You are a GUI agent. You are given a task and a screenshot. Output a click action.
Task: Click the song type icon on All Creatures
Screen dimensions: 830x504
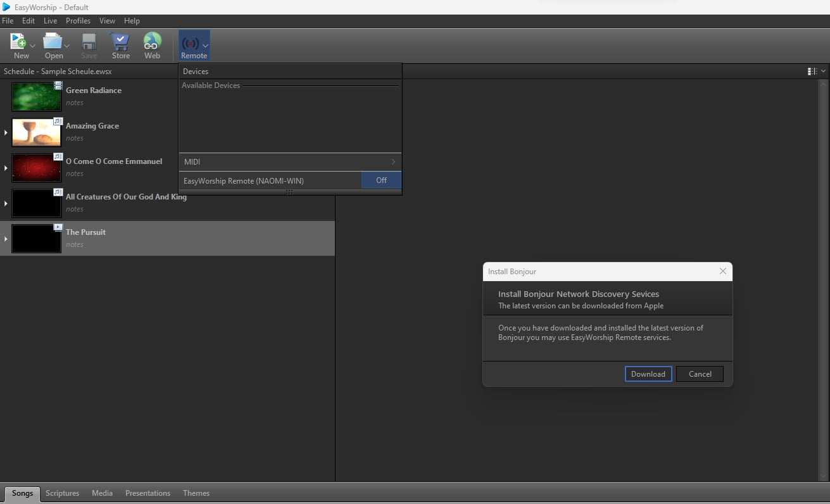click(58, 192)
